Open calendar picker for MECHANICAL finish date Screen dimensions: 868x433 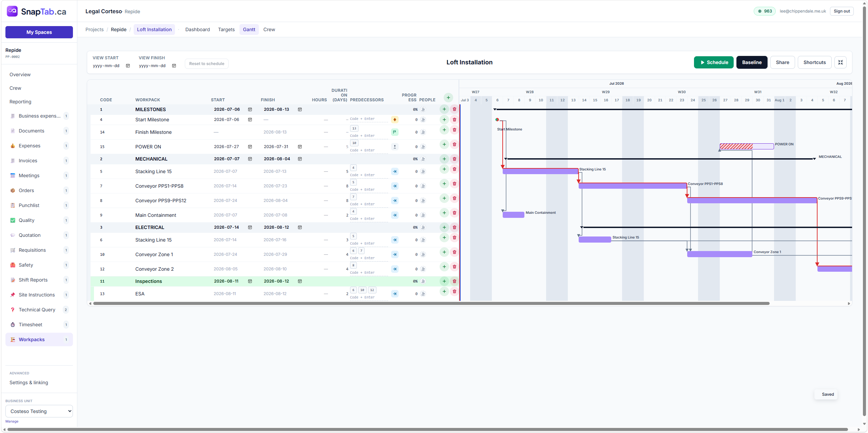pos(300,159)
